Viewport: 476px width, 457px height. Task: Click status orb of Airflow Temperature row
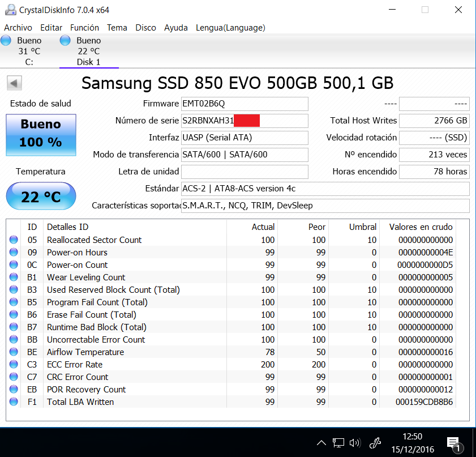(14, 352)
